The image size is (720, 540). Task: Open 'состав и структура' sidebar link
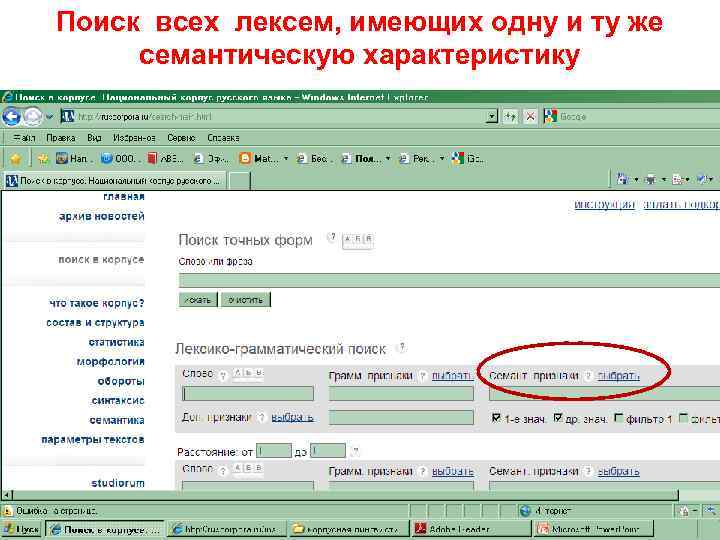[95, 323]
